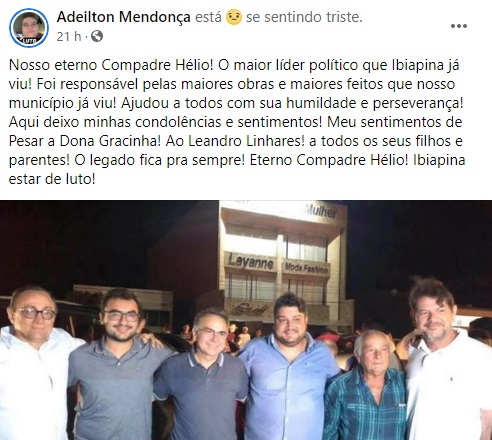Open the three-dot post options menu

pyautogui.click(x=459, y=26)
